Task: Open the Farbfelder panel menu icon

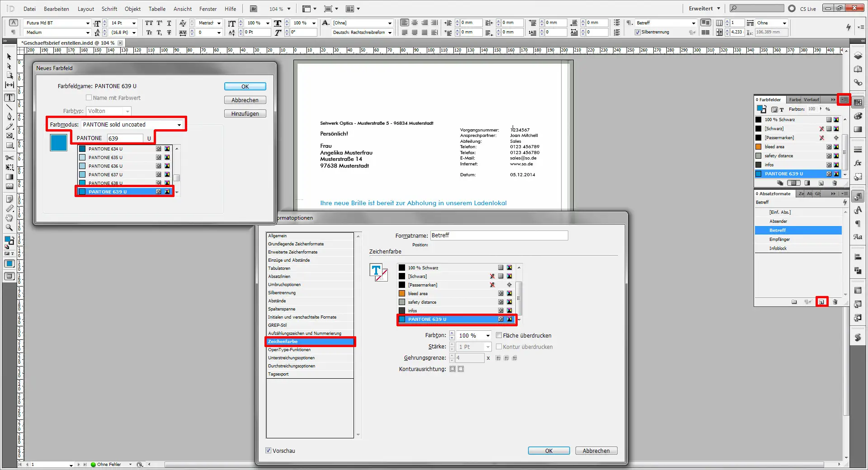Action: click(844, 99)
